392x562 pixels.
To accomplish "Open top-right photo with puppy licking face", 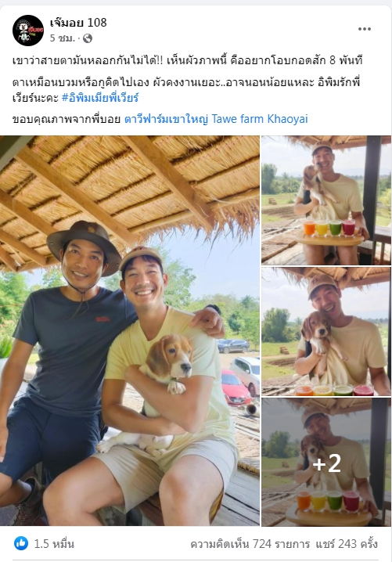I will (326, 200).
